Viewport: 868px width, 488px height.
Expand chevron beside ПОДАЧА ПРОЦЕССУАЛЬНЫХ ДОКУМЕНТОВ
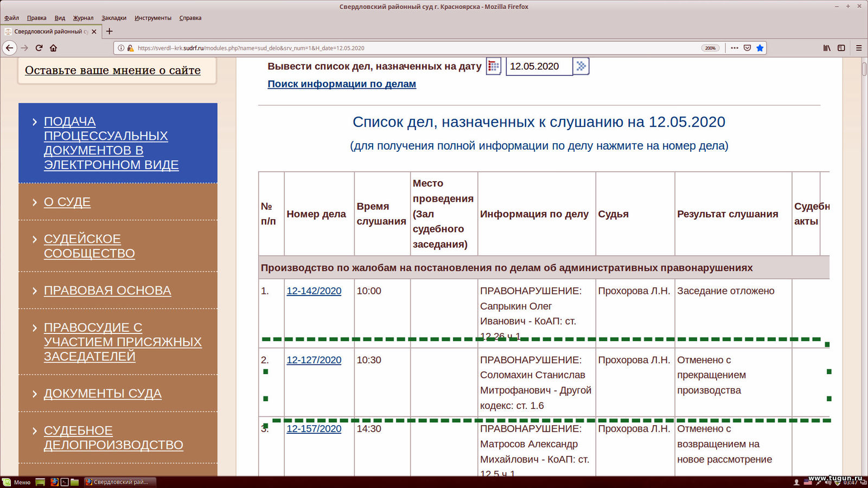pos(35,122)
